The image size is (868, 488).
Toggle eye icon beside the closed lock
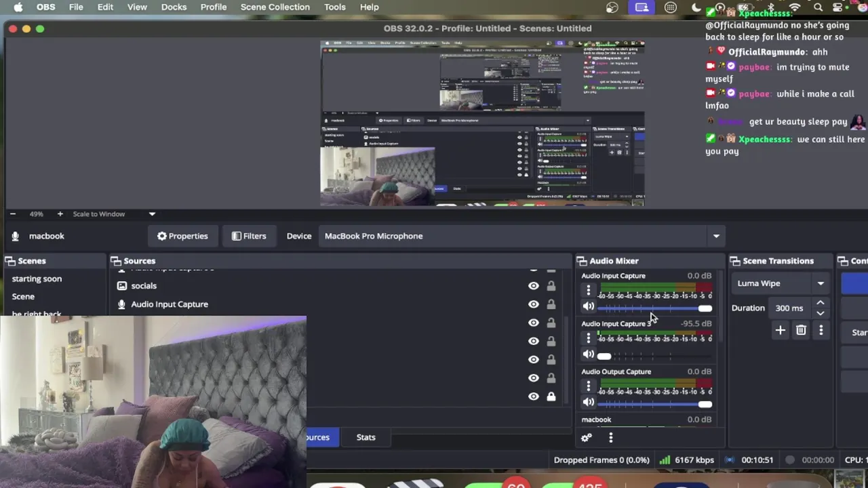(x=534, y=396)
